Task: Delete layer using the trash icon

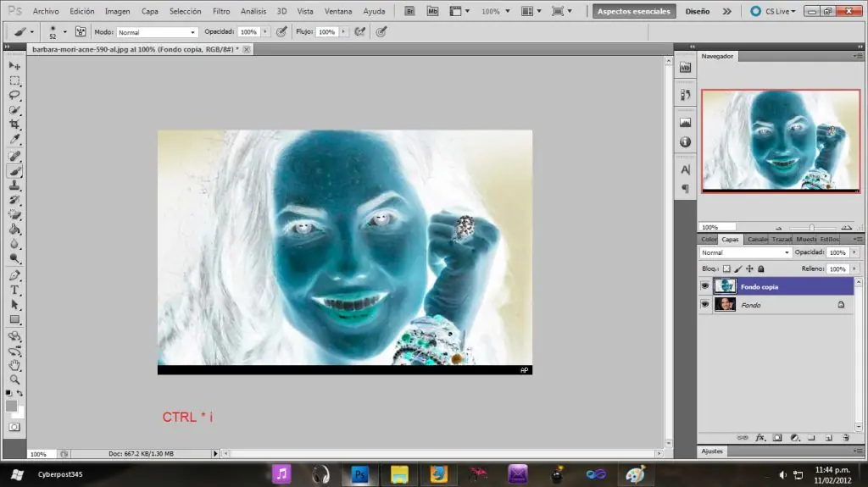Action: pos(846,438)
